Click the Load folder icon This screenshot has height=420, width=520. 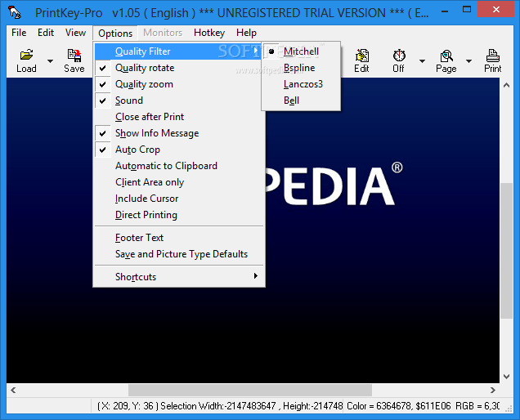point(26,55)
